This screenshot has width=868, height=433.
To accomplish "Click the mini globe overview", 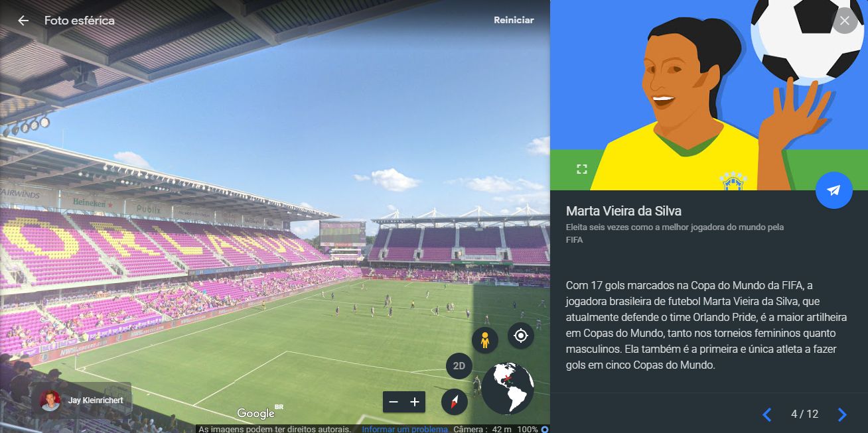I will (x=508, y=389).
